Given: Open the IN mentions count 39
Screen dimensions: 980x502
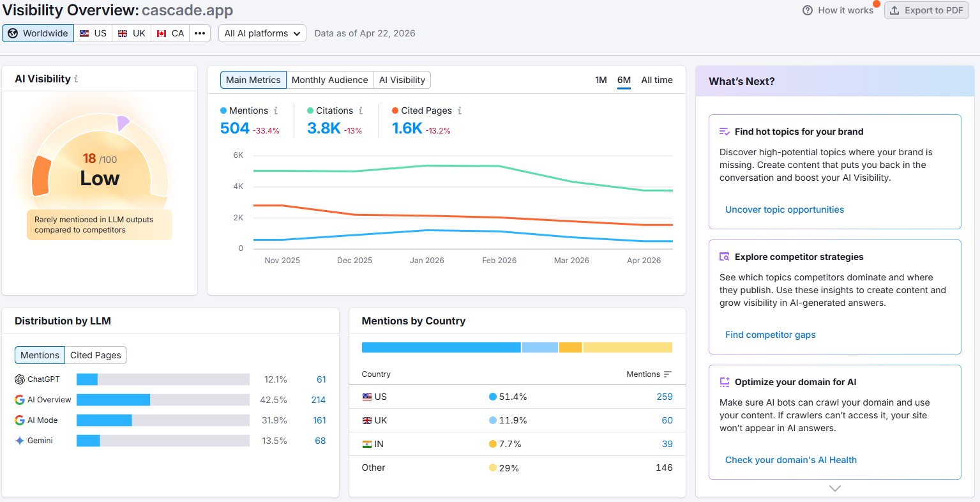Looking at the screenshot, I should (x=667, y=444).
